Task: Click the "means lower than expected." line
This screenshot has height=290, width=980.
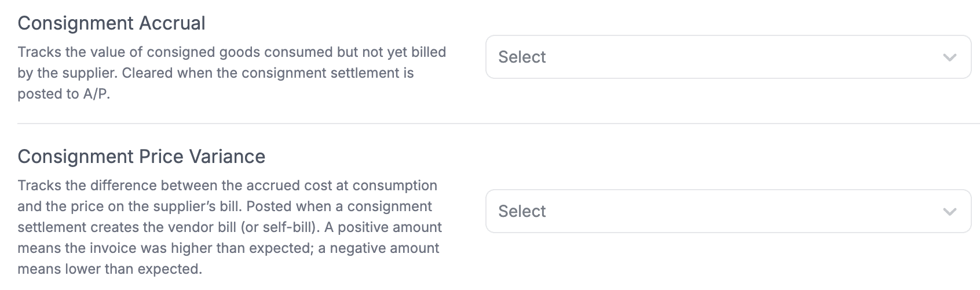Action: (109, 269)
